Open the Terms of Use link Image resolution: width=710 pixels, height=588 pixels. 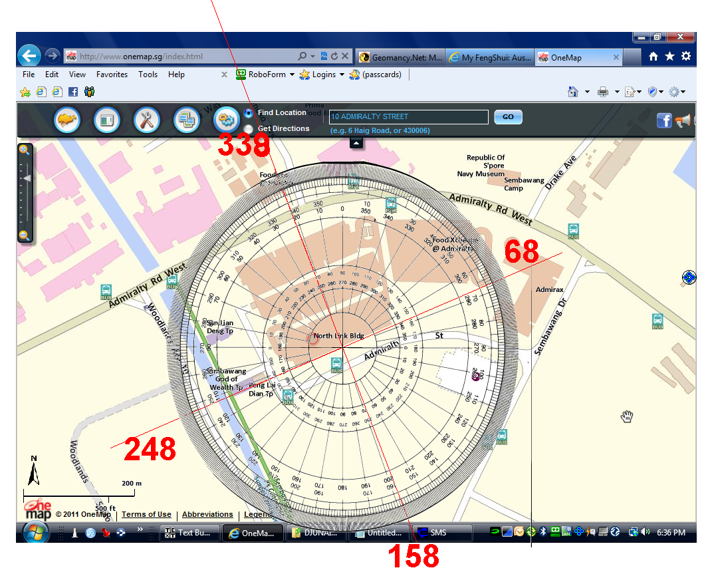(x=146, y=514)
